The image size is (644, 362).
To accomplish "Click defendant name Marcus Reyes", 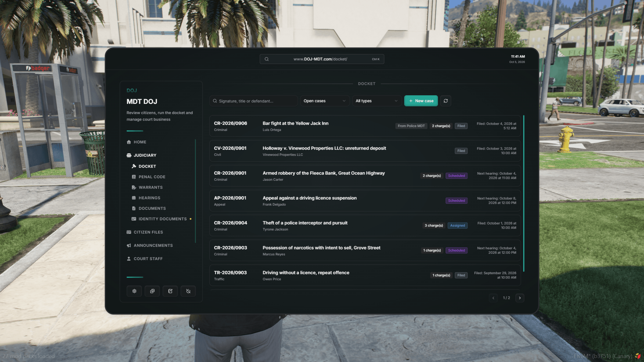I will click(x=274, y=254).
